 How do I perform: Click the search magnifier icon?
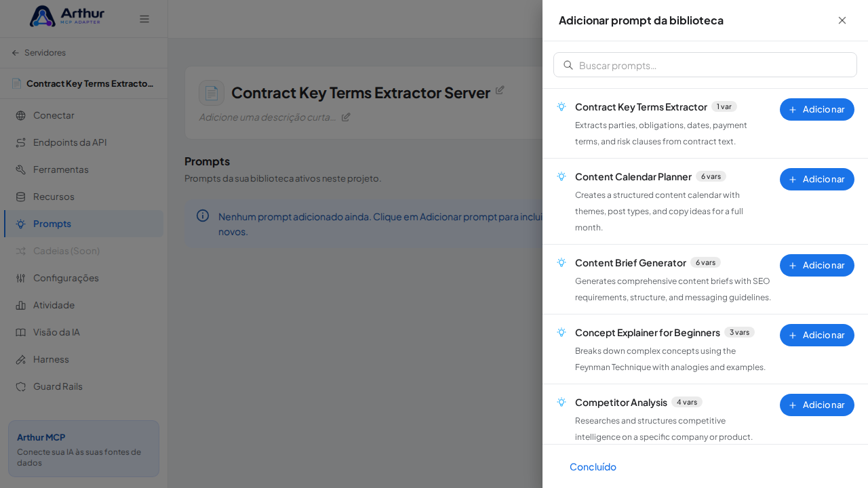click(x=568, y=65)
